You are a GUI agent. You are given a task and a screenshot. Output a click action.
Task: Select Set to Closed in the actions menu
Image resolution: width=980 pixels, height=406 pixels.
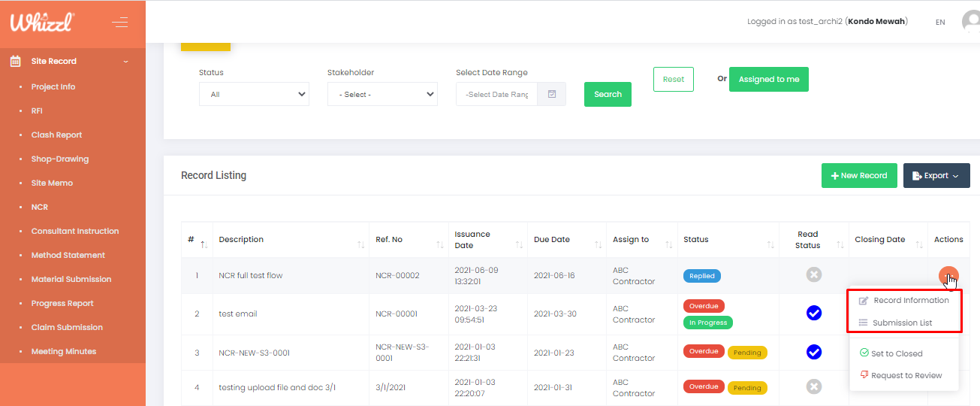[896, 353]
